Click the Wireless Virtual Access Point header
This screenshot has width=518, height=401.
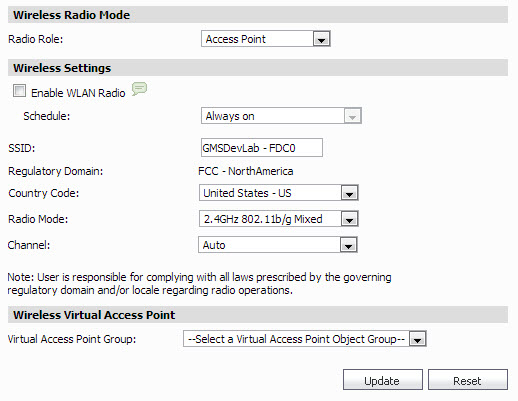pos(258,315)
